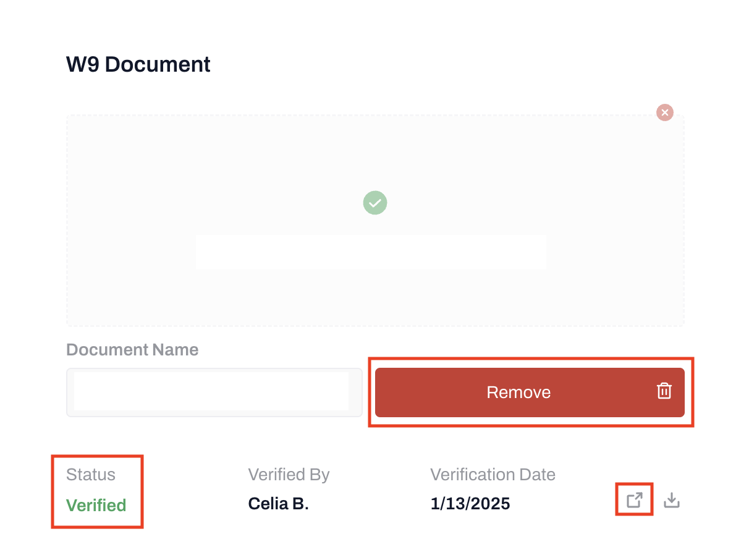Open document in new window icon
The image size is (749, 560).
click(x=635, y=500)
